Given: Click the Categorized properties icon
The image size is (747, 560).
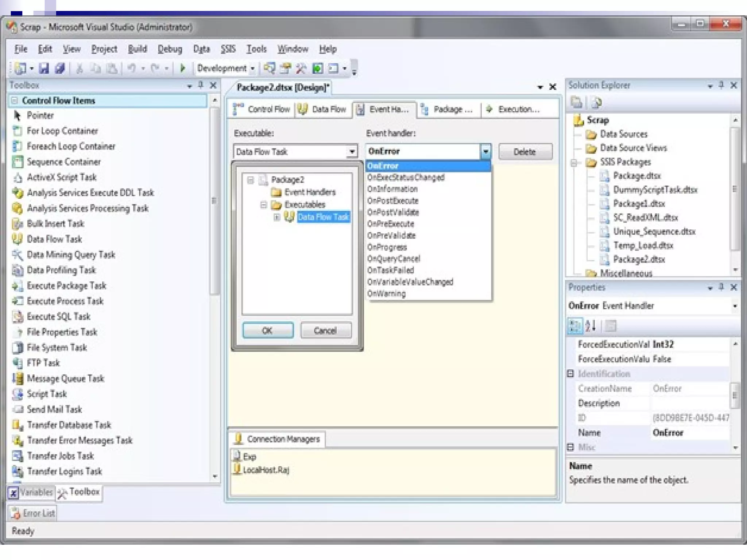Looking at the screenshot, I should point(574,326).
